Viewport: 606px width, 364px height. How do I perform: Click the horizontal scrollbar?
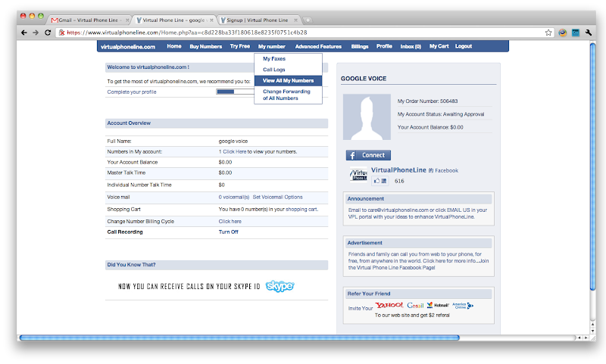pos(239,338)
